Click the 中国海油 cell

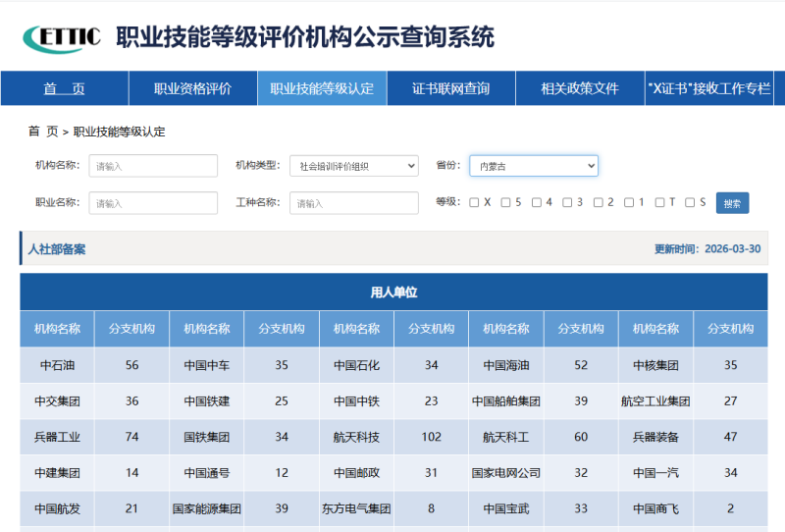(506, 365)
